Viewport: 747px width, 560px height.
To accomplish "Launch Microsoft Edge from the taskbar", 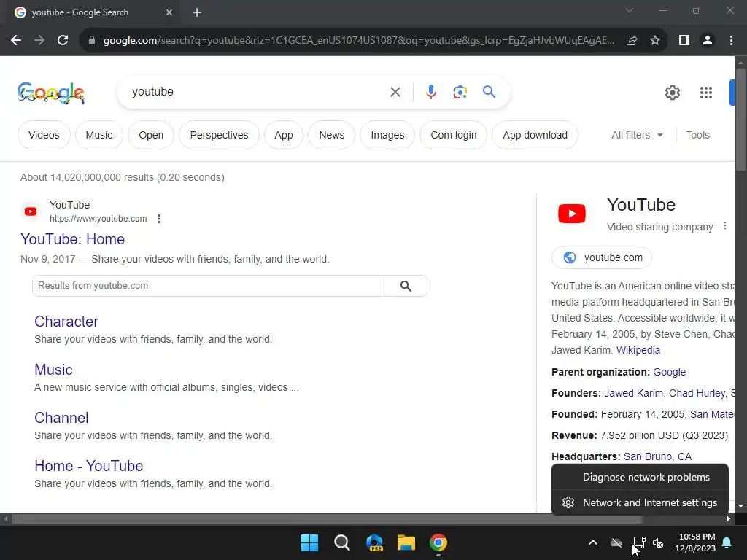I will [x=374, y=542].
